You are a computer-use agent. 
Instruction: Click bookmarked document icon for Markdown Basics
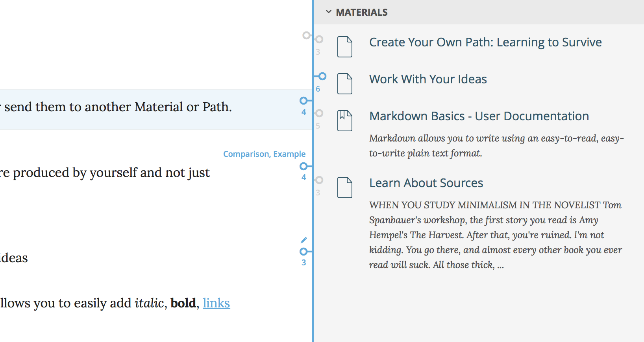pos(344,120)
